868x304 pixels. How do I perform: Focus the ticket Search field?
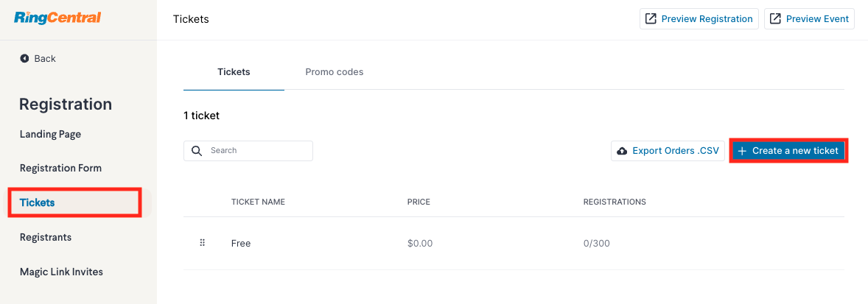[248, 151]
